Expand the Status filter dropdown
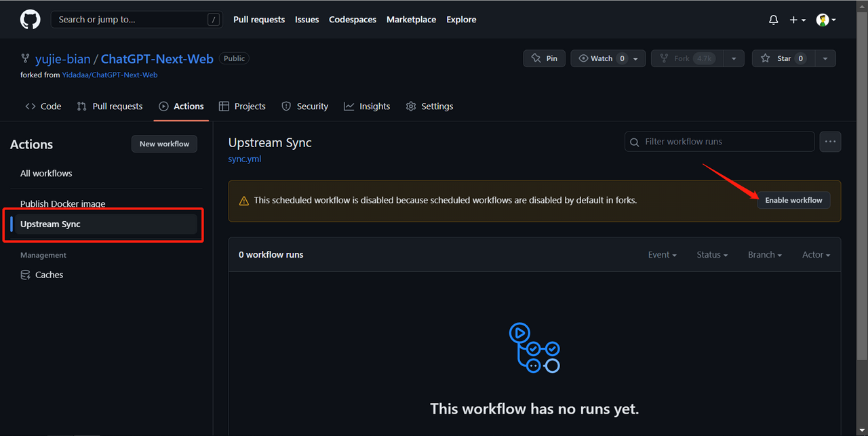Viewport: 868px width, 436px height. click(712, 255)
